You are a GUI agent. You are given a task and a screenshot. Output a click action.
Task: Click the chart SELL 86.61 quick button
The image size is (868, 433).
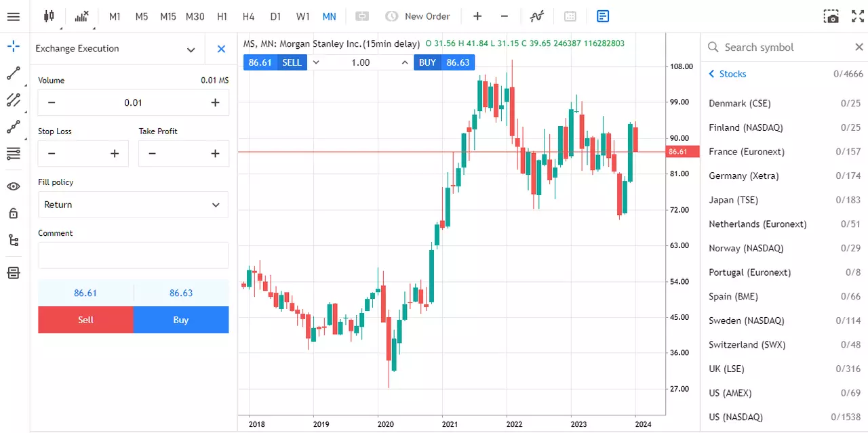[x=275, y=62]
